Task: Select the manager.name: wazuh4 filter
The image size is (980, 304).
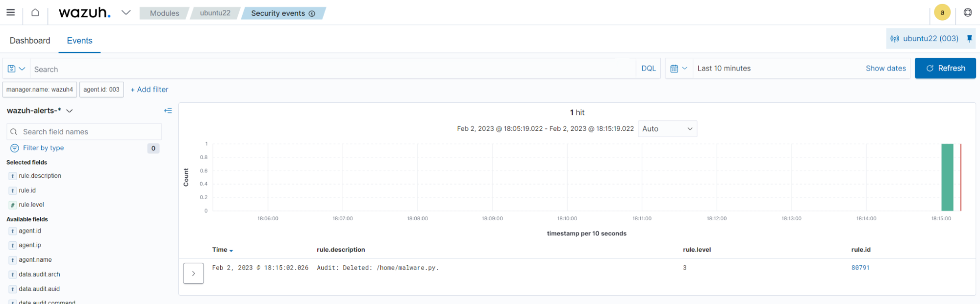Action: (40, 90)
